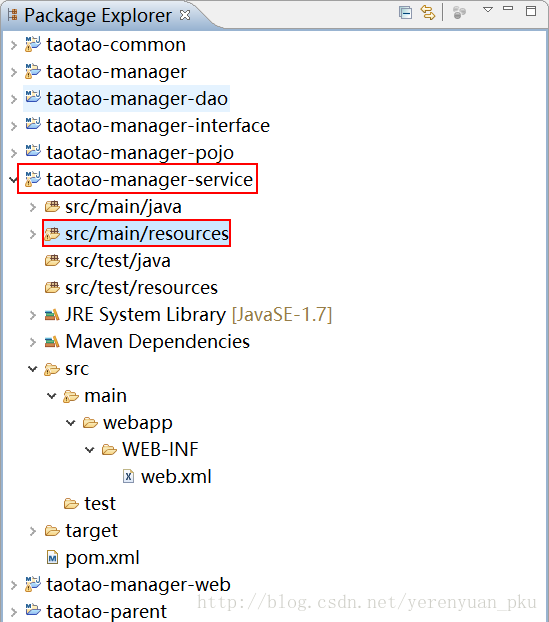Click the Focus on Active Task icon

[x=459, y=13]
